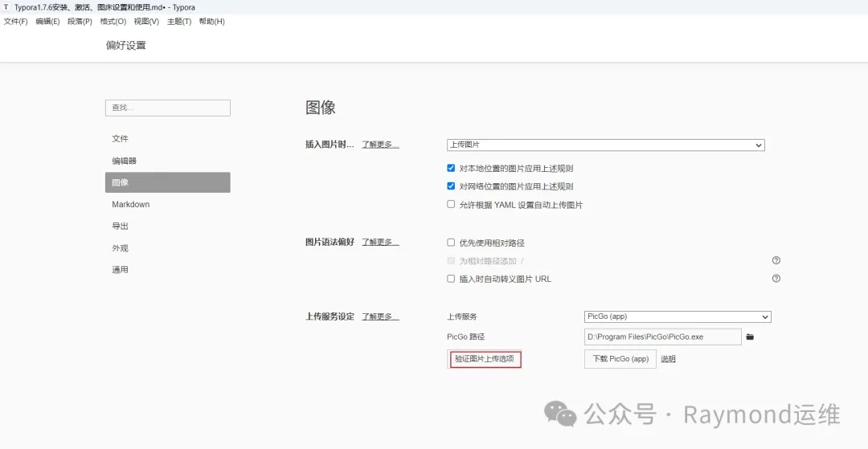Open the 视图(V) menu
The image size is (868, 449).
coord(146,22)
